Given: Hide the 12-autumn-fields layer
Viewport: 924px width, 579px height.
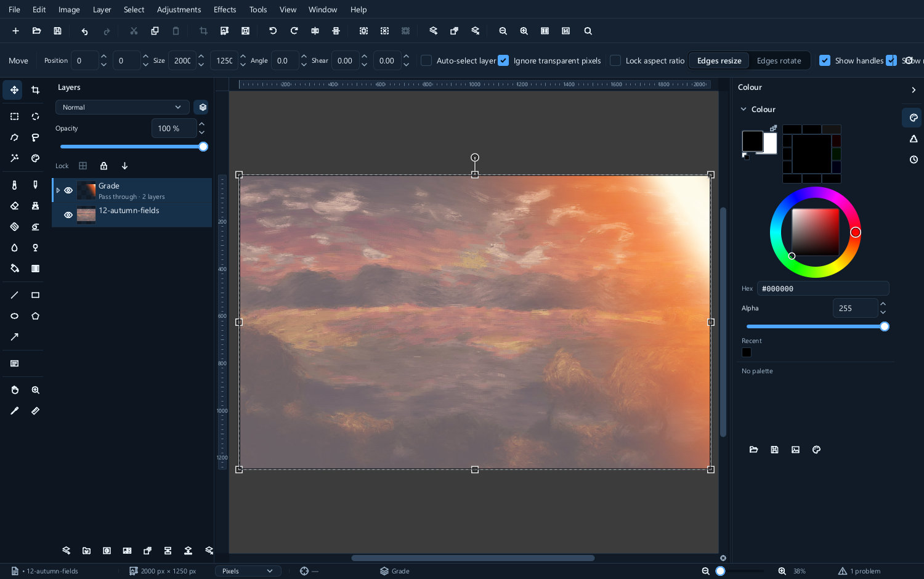Looking at the screenshot, I should click(x=68, y=215).
